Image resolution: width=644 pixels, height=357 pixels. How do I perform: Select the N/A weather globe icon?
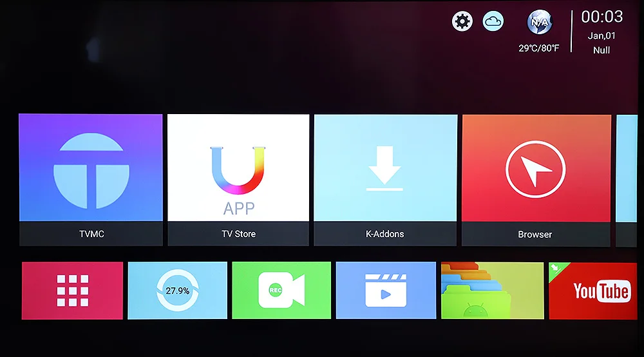coord(539,22)
